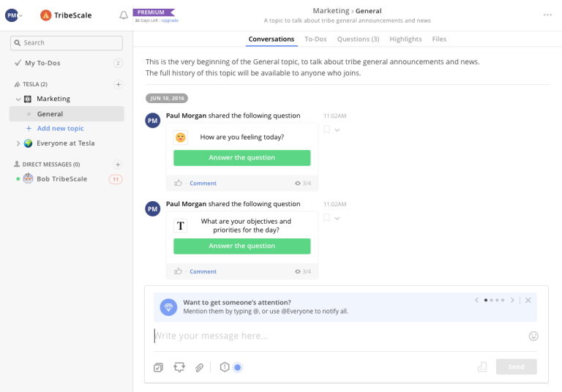Open the PM user avatar menu
562x392 pixels.
pos(13,15)
